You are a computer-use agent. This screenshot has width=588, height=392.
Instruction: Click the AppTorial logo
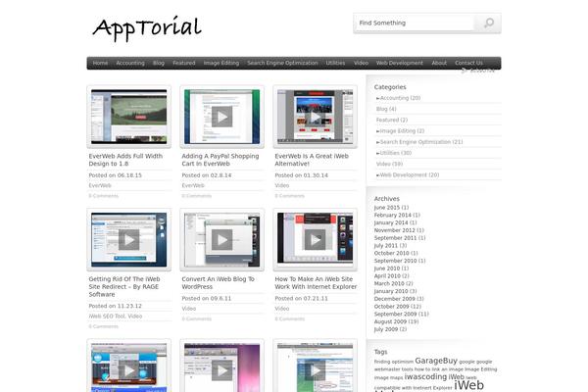pos(147,28)
